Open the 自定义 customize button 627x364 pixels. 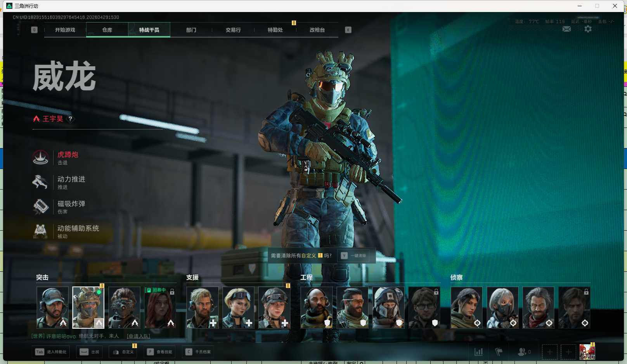point(123,352)
